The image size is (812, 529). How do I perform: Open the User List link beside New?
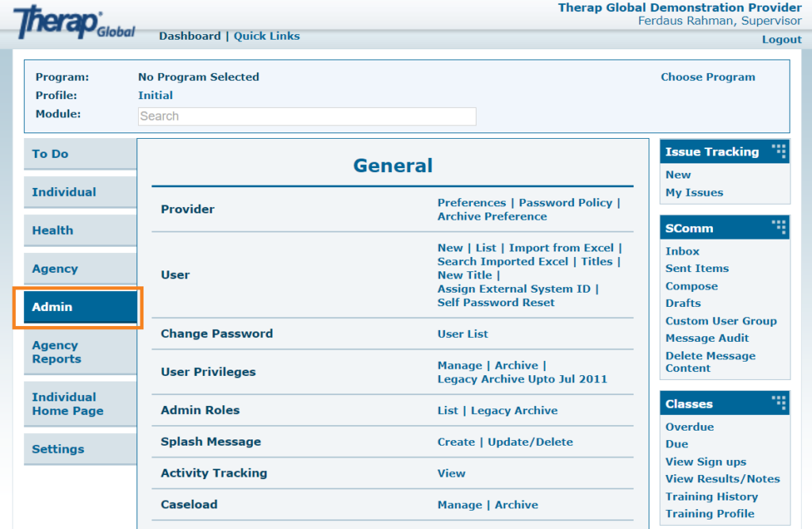[486, 248]
